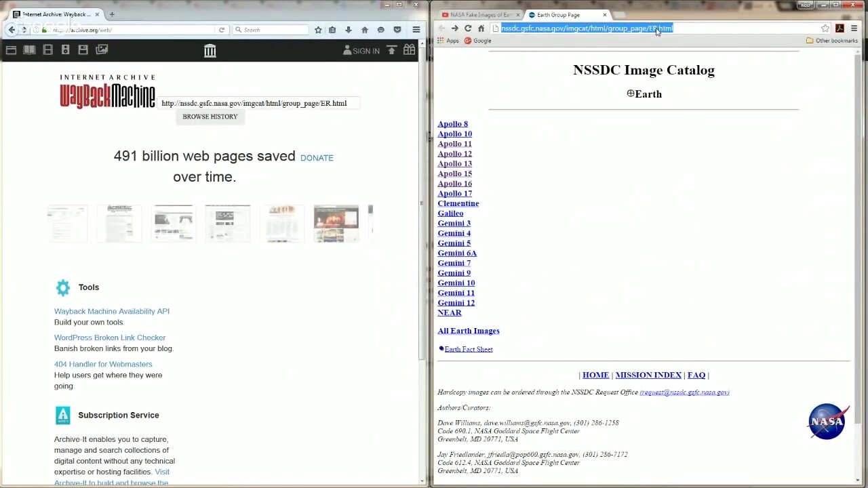
Task: Open WordPress Broken Link Checker link
Action: (110, 338)
